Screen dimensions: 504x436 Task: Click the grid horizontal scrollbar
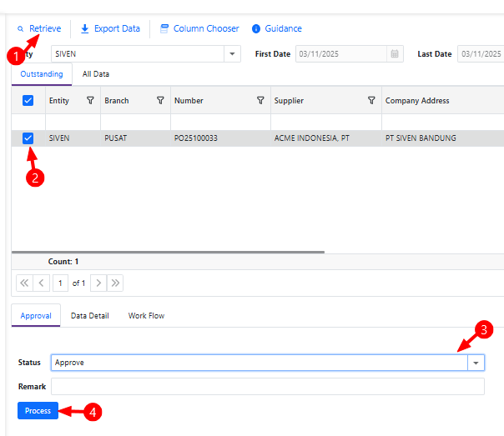point(168,252)
